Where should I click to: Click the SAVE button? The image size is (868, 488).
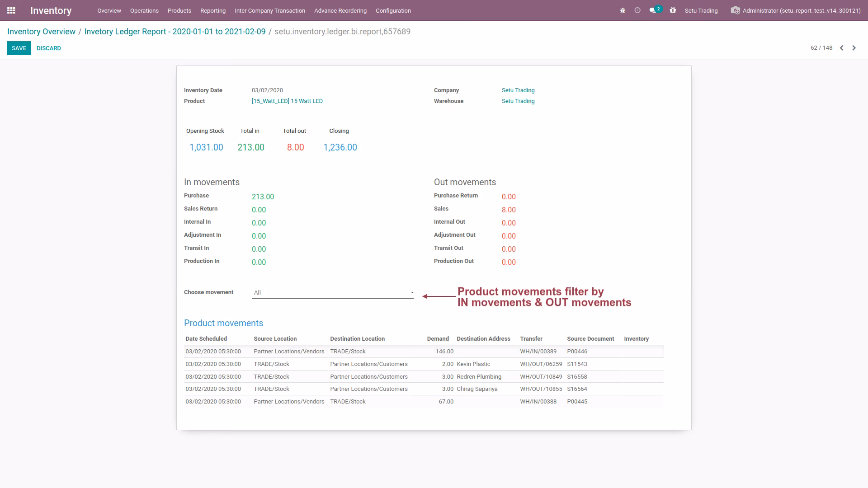tap(19, 48)
